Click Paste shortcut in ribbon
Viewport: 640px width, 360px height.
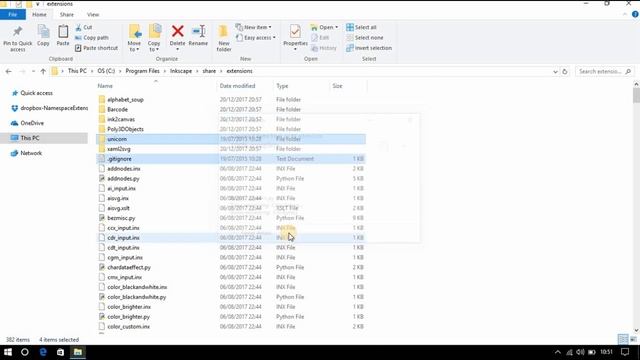pyautogui.click(x=96, y=48)
